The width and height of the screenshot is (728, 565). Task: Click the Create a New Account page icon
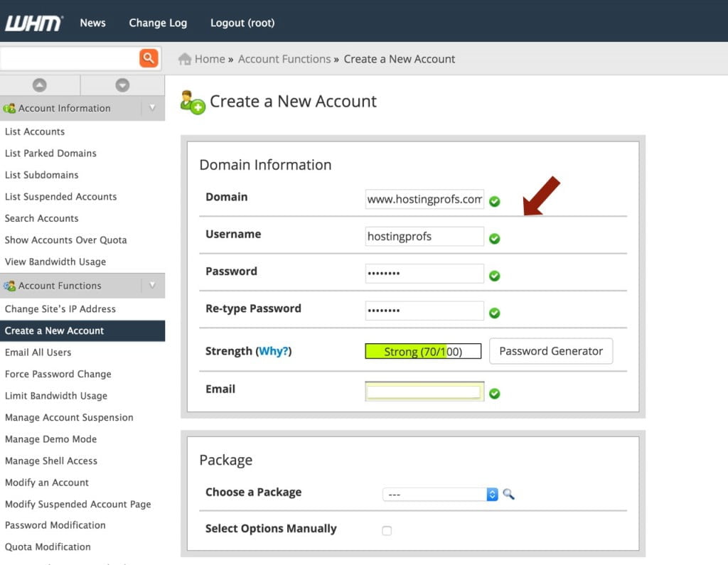(x=192, y=102)
